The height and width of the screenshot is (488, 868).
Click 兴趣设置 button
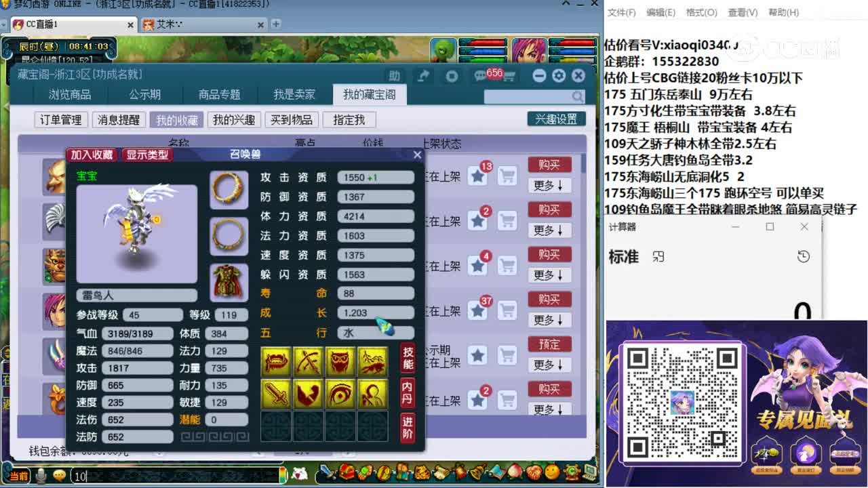tap(556, 119)
